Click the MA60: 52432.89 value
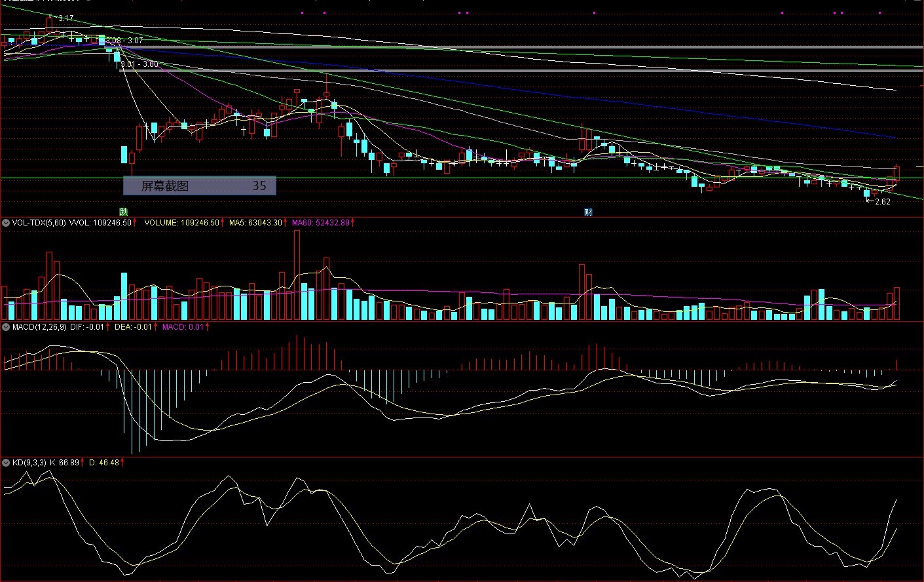Viewport: 924px width, 582px height. [321, 223]
